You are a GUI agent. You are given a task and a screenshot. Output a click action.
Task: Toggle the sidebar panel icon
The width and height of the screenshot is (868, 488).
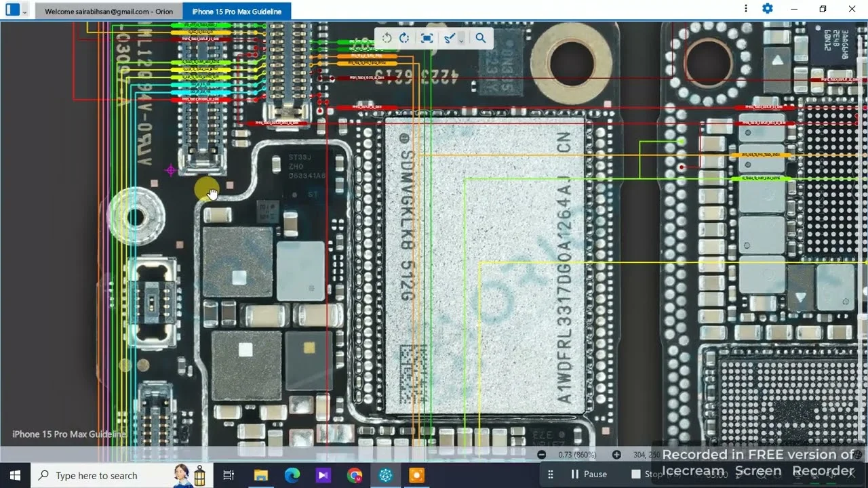[12, 9]
